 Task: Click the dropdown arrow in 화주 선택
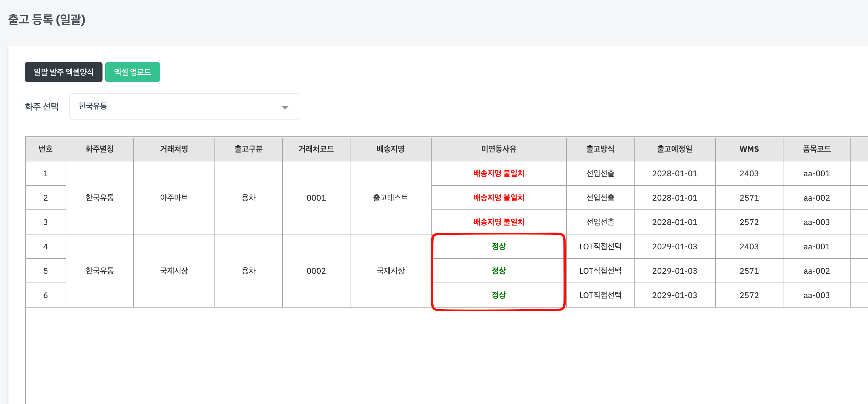pyautogui.click(x=285, y=108)
